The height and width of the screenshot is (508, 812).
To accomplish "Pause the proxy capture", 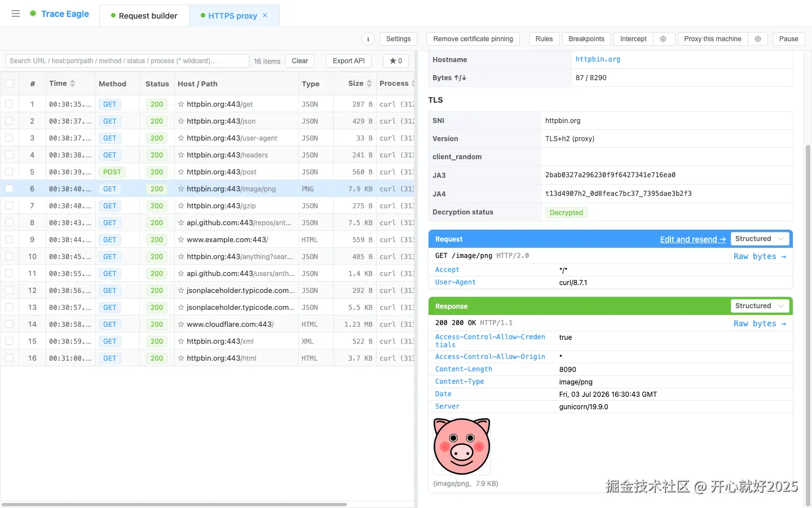I will 788,39.
